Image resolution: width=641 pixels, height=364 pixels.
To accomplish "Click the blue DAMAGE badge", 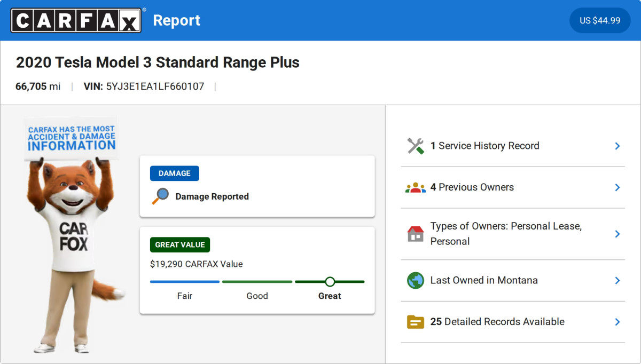I will (175, 173).
